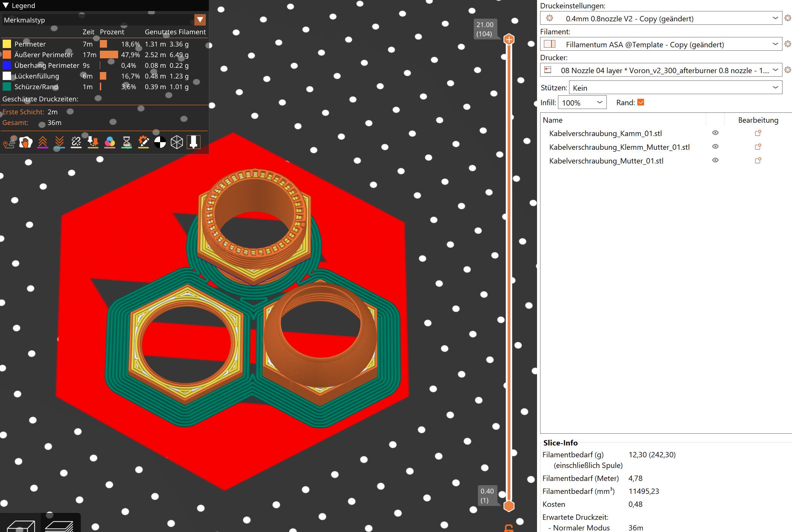Screen dimensions: 792x532
Task: Click Erste Schicht time value 2m
Action: 53,112
